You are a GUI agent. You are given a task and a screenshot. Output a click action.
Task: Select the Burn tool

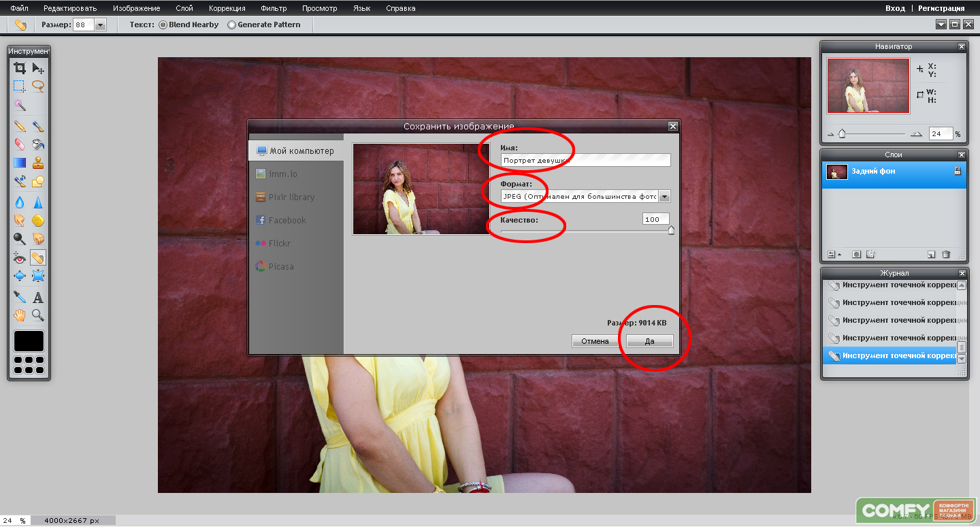coord(38,239)
